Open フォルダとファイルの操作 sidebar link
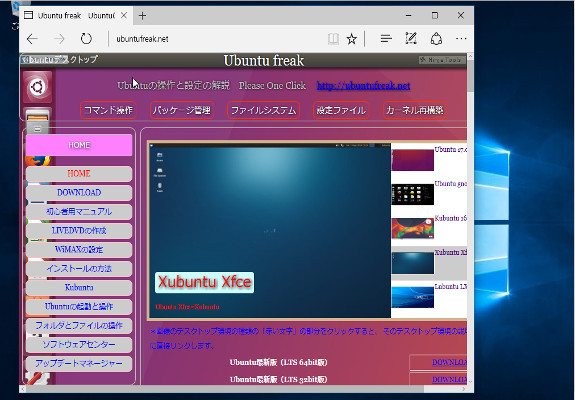 (79, 326)
